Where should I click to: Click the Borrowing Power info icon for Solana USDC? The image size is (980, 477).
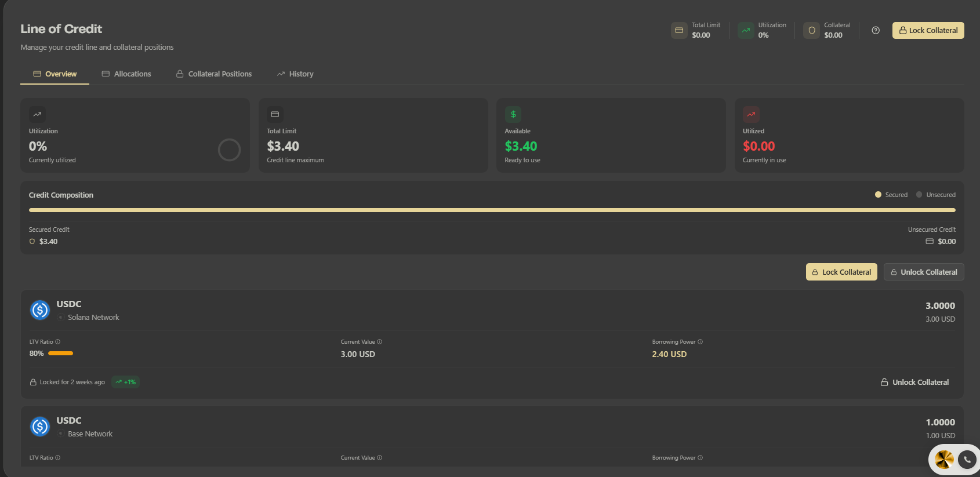click(x=700, y=342)
